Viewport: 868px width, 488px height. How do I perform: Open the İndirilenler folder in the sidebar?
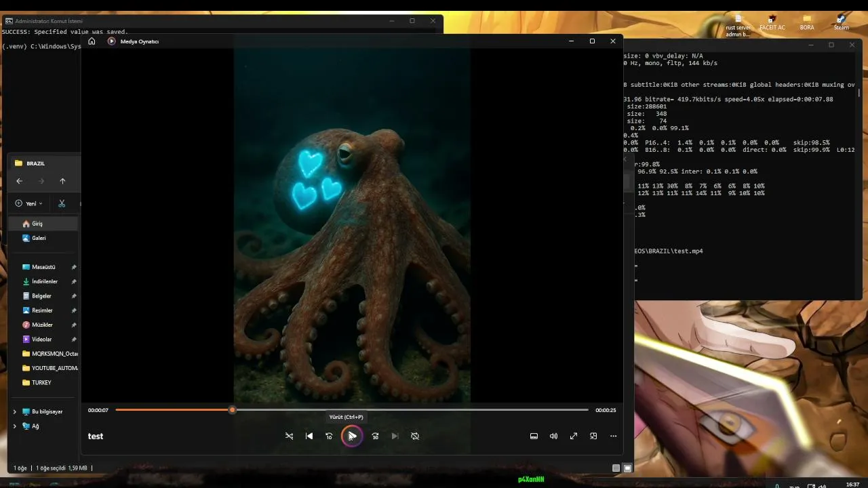pos(44,281)
